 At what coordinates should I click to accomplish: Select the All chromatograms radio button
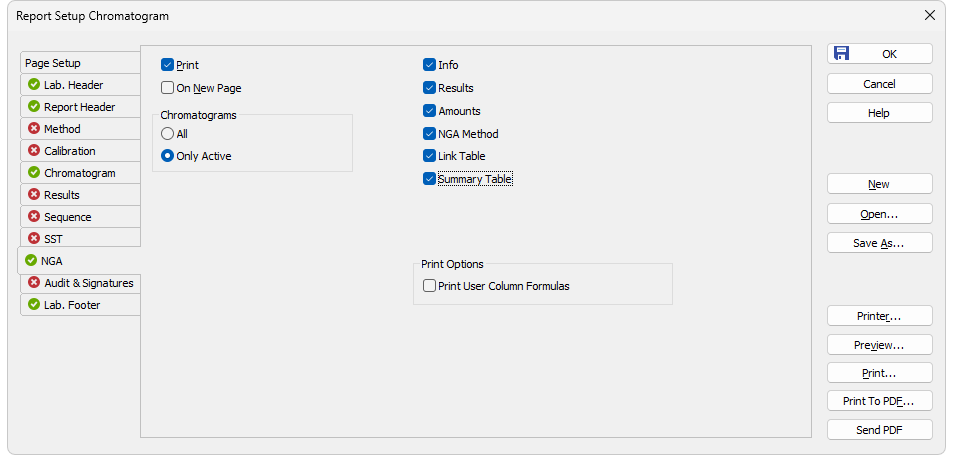[x=168, y=134]
